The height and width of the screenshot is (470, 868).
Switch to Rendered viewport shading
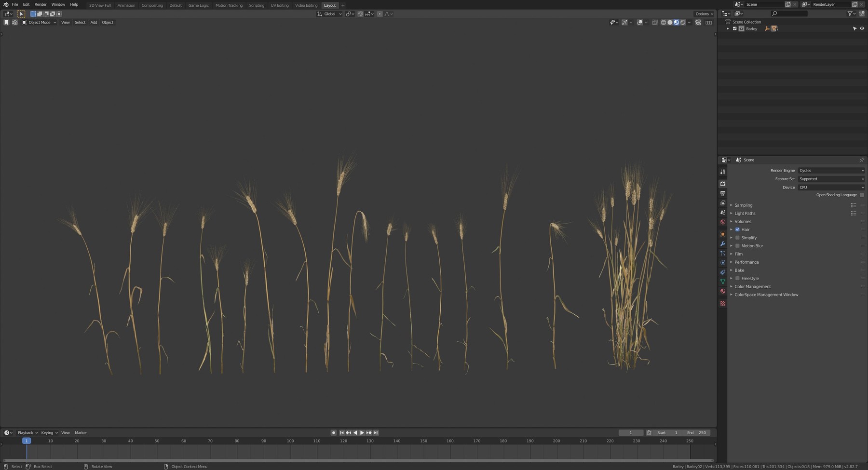click(x=683, y=22)
